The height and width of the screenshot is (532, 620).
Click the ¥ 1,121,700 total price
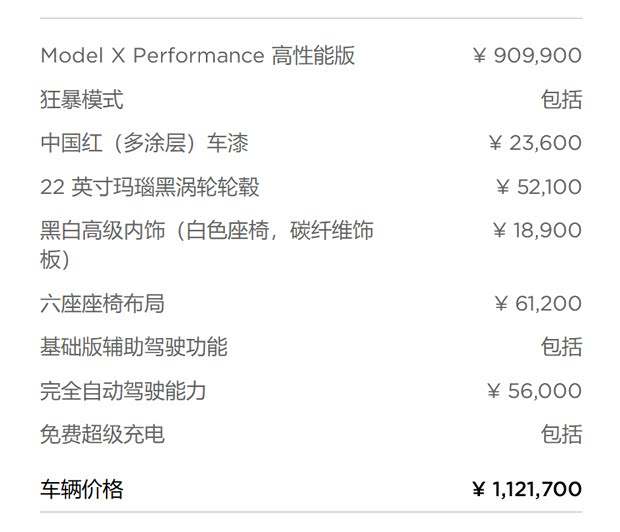(x=526, y=489)
